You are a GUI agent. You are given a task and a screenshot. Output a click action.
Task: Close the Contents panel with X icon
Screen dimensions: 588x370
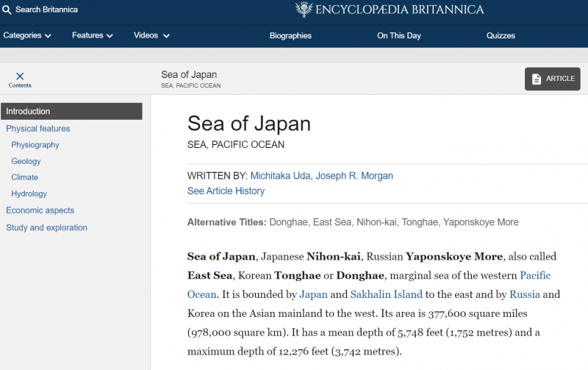pos(20,77)
